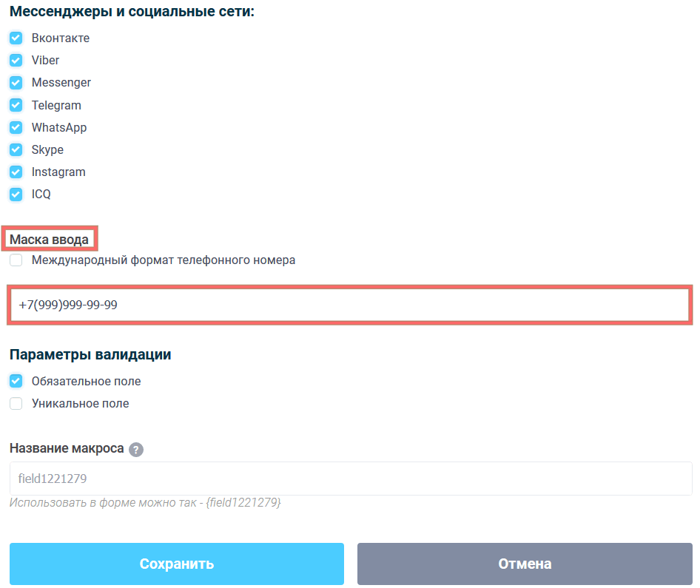
Task: Enable international phone number format
Action: click(16, 260)
